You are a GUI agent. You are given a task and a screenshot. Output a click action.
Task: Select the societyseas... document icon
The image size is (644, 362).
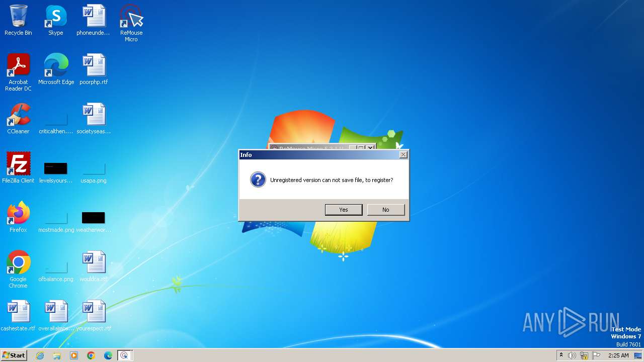tap(94, 119)
